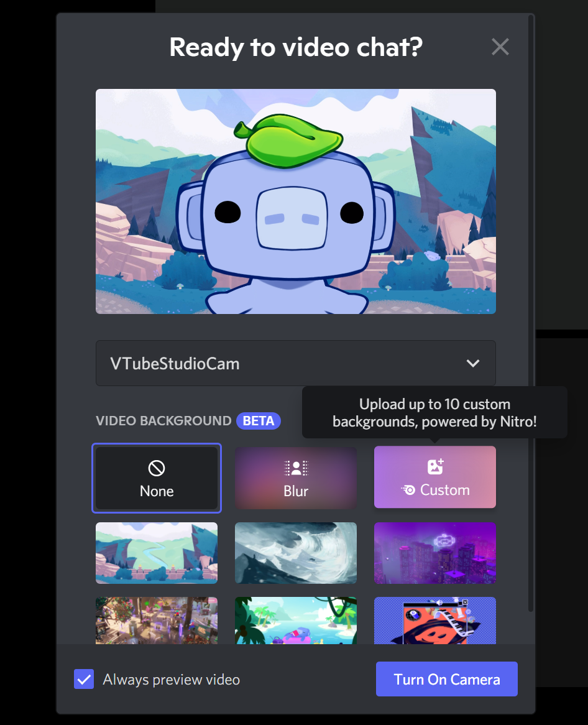
Task: Pick the stormy ocean wave background
Action: click(296, 553)
